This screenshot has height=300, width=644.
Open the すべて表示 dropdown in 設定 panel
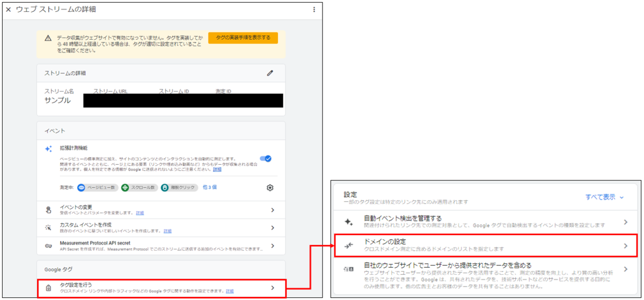[605, 197]
